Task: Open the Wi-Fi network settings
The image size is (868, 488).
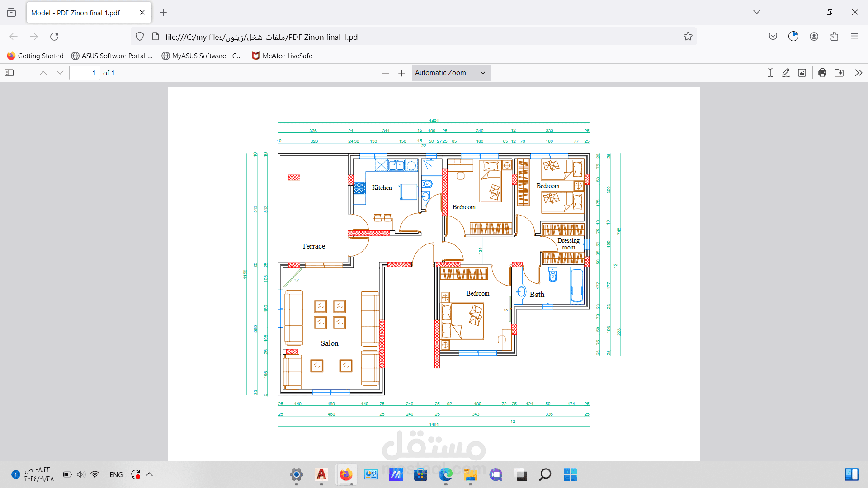Action: 95,474
